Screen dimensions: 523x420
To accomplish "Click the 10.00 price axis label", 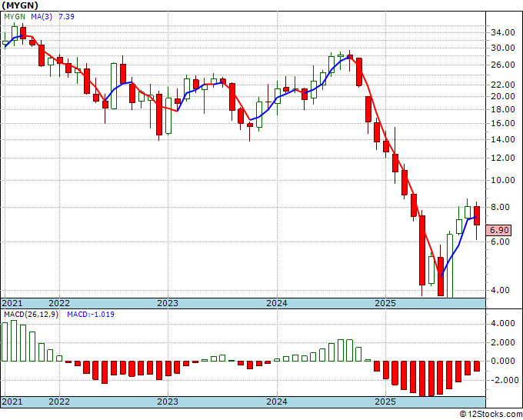I will 503,181.
